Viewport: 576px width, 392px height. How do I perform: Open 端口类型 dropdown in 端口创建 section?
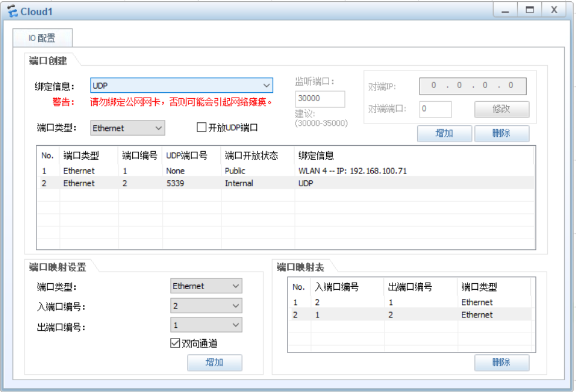click(x=128, y=128)
